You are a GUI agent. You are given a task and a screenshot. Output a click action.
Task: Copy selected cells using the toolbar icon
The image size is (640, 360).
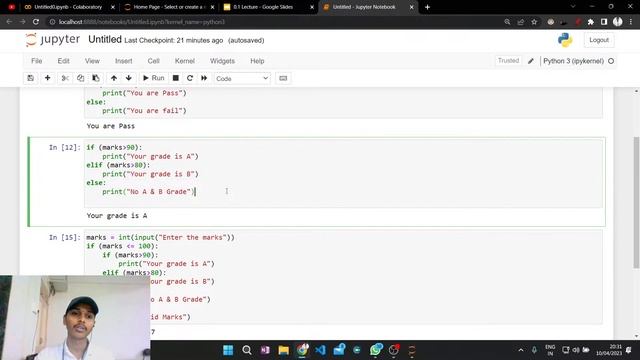click(80, 78)
